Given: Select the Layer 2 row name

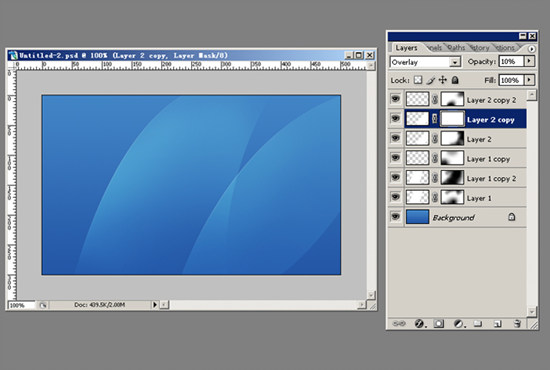Looking at the screenshot, I should (x=479, y=140).
